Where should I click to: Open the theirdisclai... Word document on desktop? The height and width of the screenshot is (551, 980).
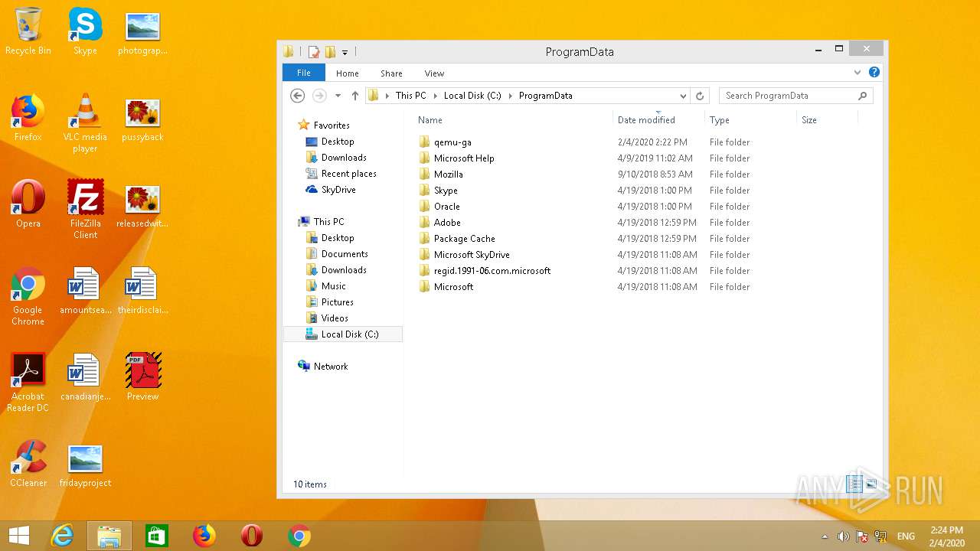tap(142, 290)
